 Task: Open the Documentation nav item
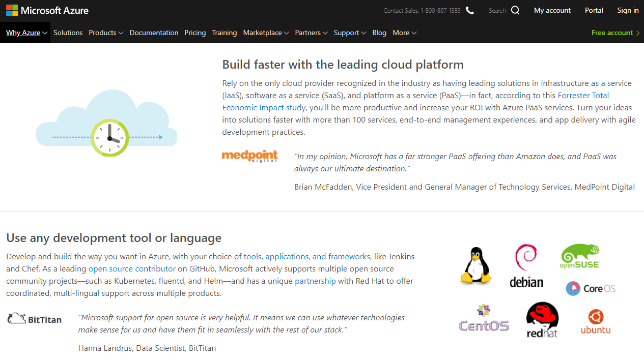coord(154,33)
